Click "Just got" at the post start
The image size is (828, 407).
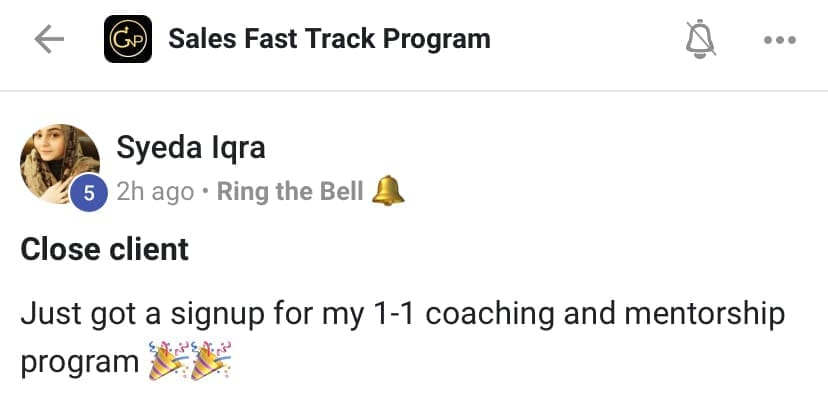pyautogui.click(x=82, y=315)
